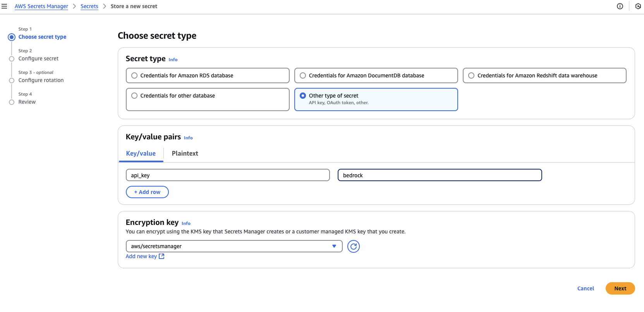This screenshot has height=312, width=644.
Task: Open Info link beside Encryption key
Action: coord(186,223)
